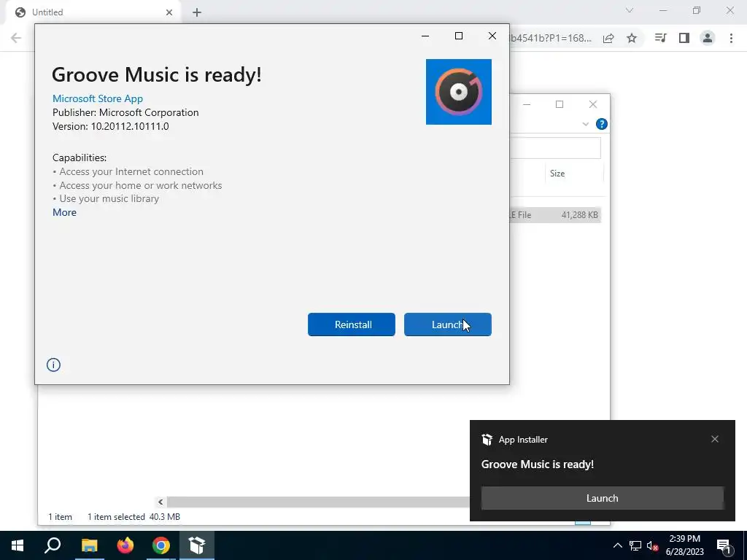Screen dimensions: 747x560
Task: Close the App Installer dialog
Action: tap(492, 36)
